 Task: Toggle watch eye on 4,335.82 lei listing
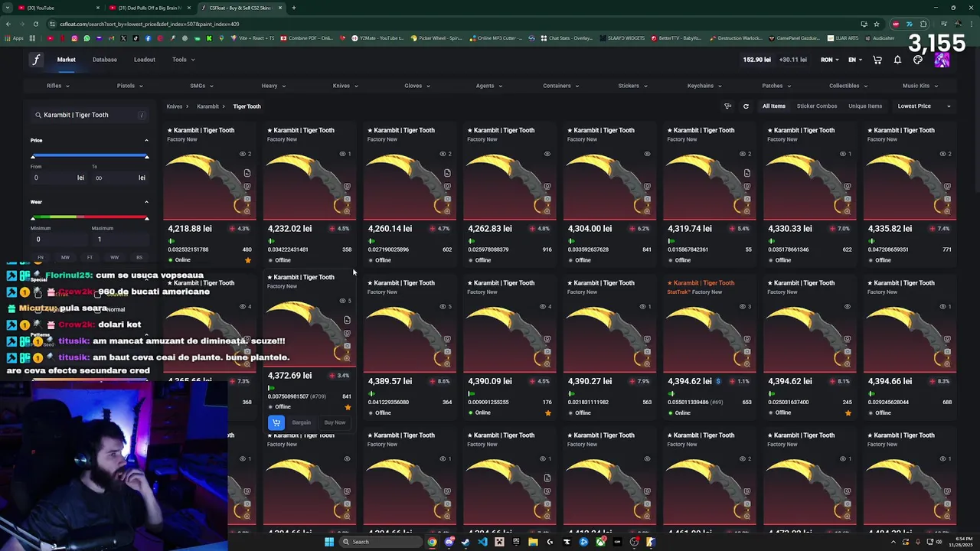pos(942,154)
